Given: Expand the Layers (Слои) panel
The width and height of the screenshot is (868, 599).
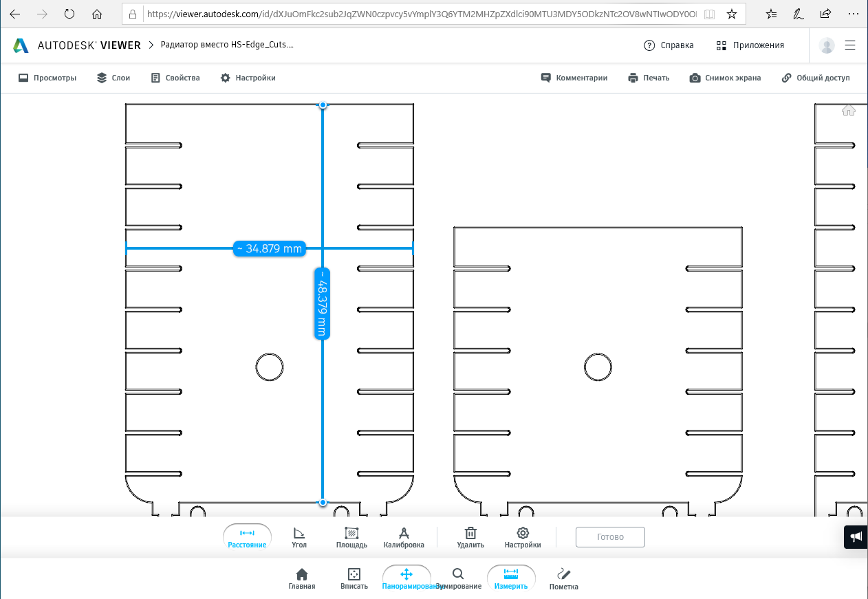Looking at the screenshot, I should click(x=113, y=78).
